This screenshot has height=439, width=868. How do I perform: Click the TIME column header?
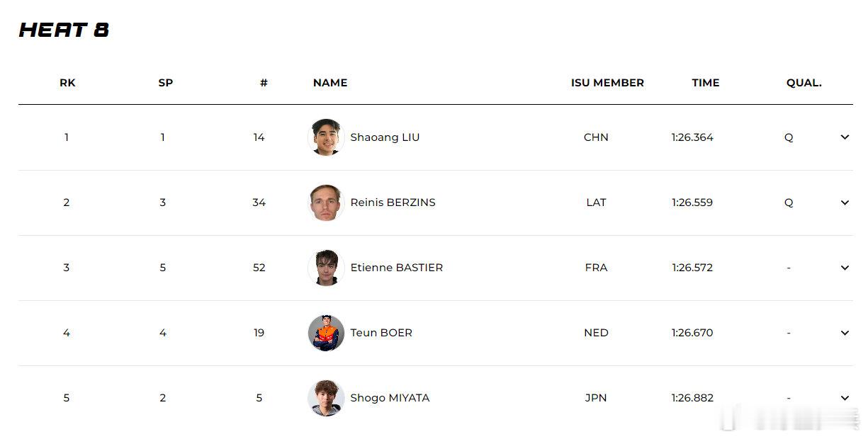point(705,83)
